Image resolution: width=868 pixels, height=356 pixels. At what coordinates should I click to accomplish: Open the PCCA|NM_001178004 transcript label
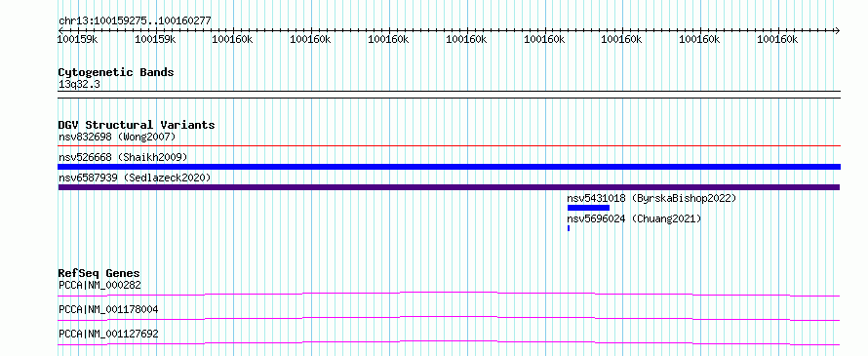[x=108, y=309]
